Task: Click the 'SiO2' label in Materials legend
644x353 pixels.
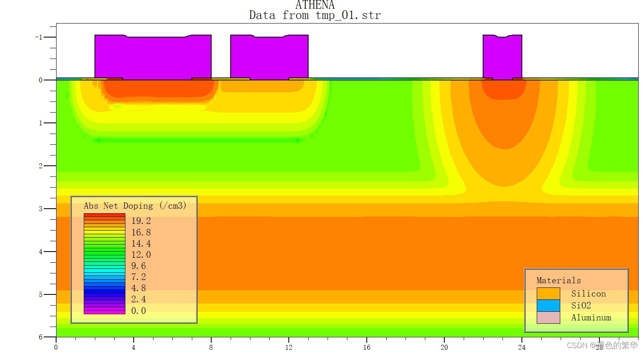Action: 581,306
